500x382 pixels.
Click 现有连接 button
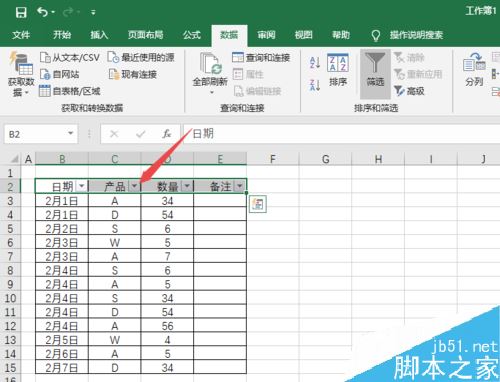click(133, 74)
